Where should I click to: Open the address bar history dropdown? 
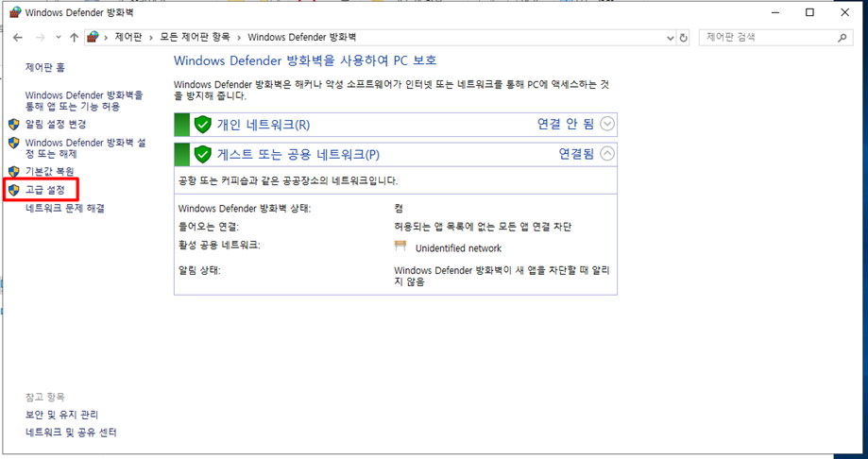pos(671,38)
